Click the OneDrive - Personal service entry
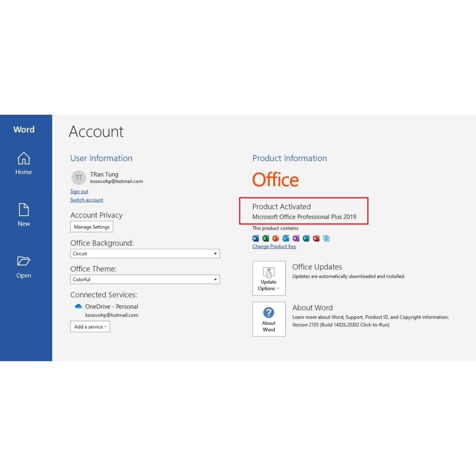This screenshot has width=476, height=476. point(112,307)
